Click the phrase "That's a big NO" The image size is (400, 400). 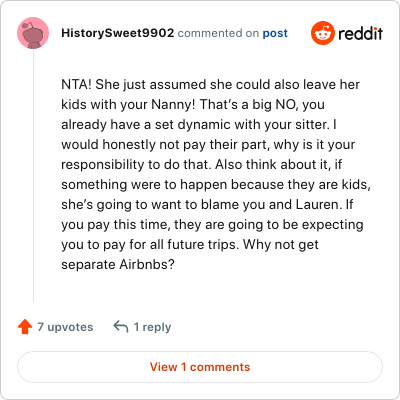249,104
